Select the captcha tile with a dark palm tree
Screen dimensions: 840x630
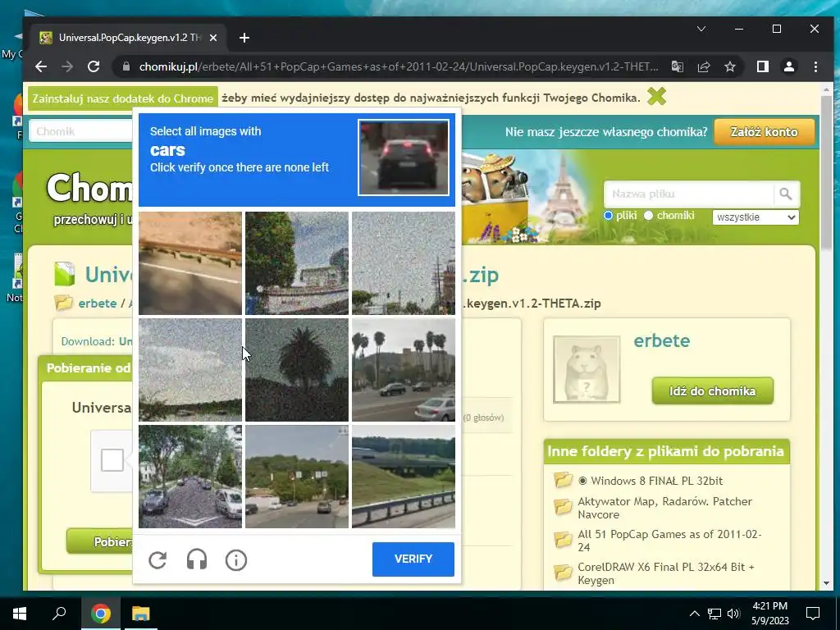[297, 370]
